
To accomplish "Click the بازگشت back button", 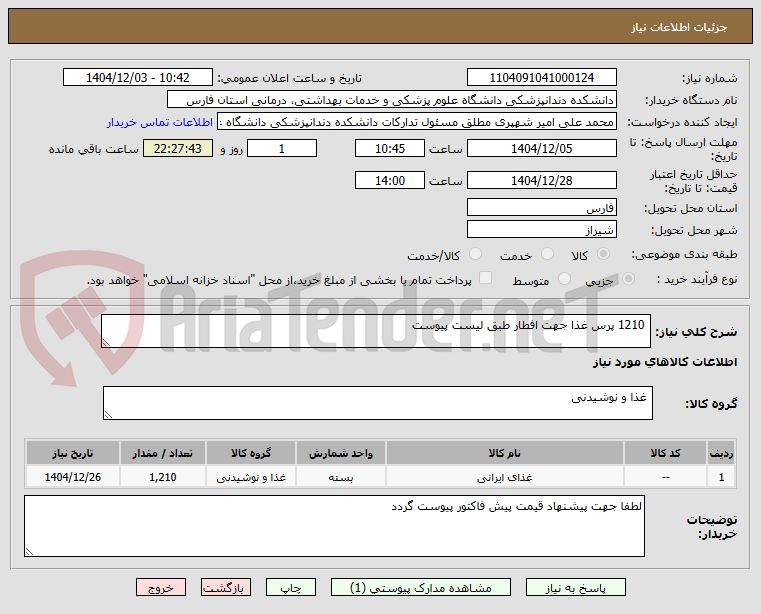I will (226, 587).
